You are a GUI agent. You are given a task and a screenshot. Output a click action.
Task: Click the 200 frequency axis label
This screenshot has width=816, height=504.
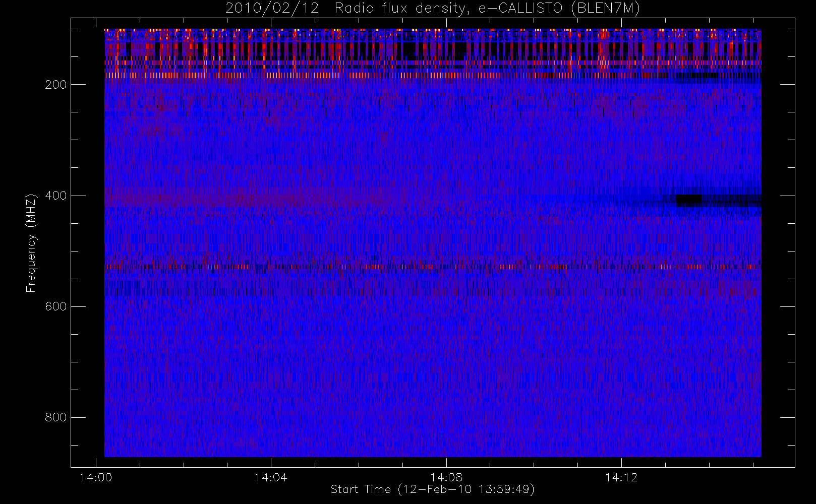click(x=55, y=85)
